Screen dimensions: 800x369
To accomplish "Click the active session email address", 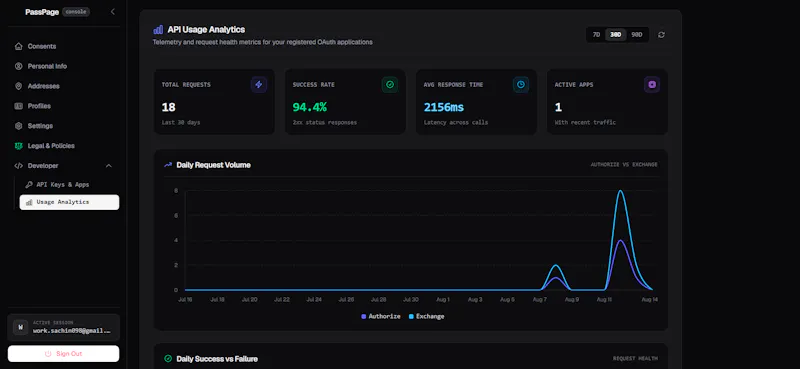I will [x=71, y=331].
